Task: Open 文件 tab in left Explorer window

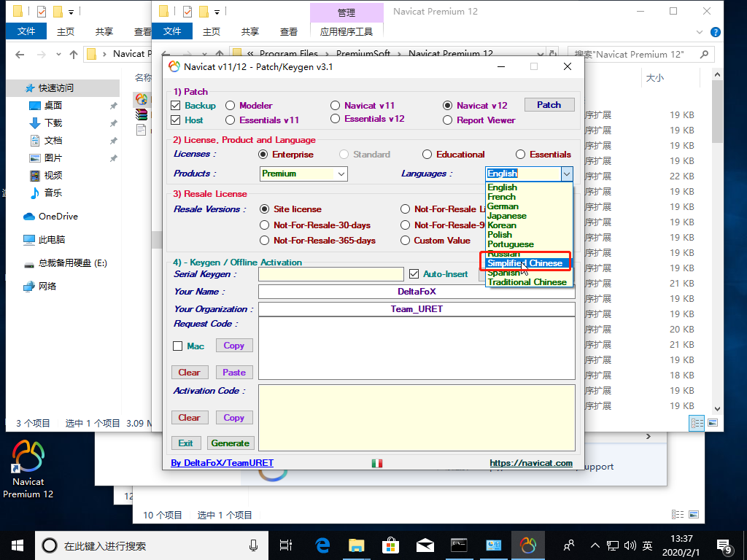Action: pos(26,31)
